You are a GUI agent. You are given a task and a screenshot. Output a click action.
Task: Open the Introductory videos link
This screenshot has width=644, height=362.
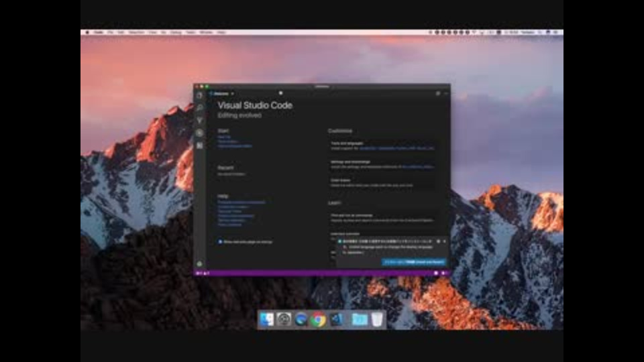click(x=233, y=207)
